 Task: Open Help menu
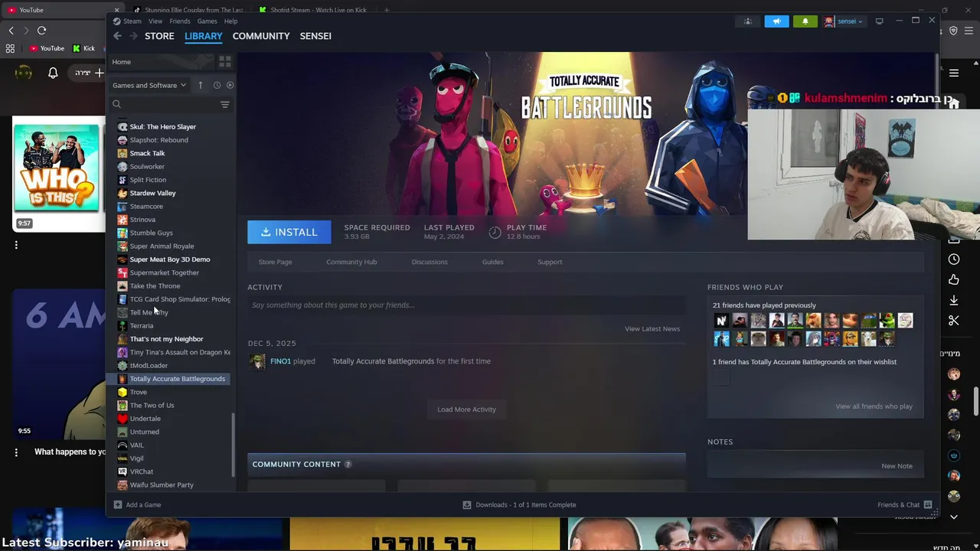[x=230, y=21]
